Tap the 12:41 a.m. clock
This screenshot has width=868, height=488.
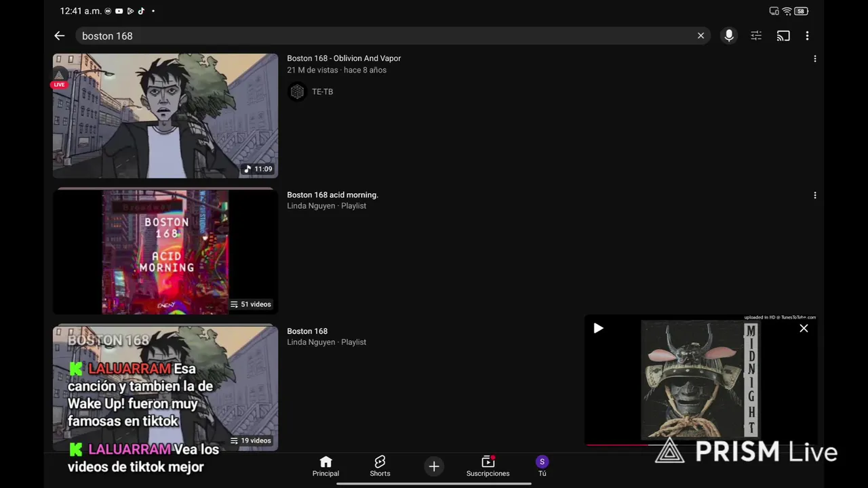81,11
